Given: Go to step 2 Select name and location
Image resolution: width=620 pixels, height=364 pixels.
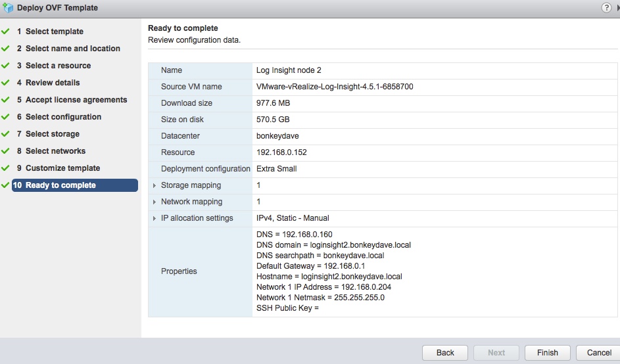Looking at the screenshot, I should click(x=68, y=48).
